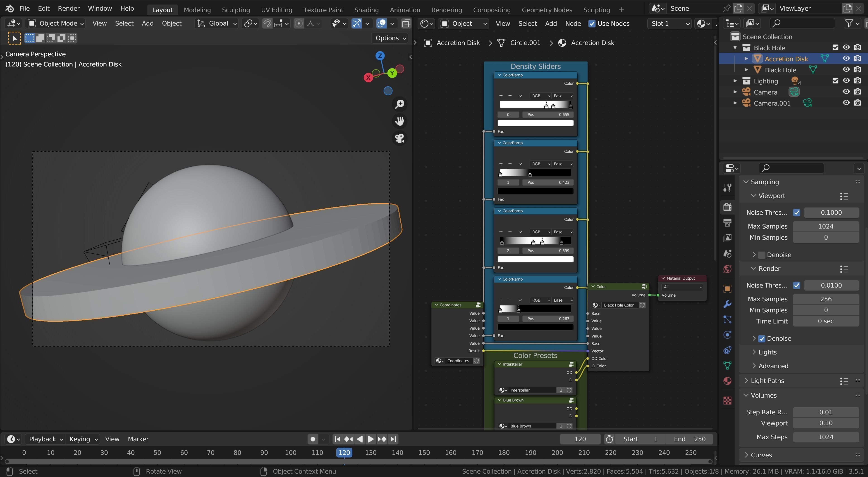The image size is (868, 477).
Task: Open the Render properties tab icon
Action: [x=727, y=206]
